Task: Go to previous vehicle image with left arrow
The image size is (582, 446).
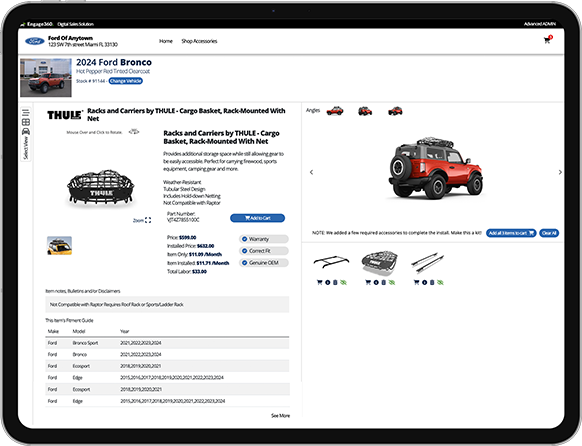Action: [x=311, y=172]
